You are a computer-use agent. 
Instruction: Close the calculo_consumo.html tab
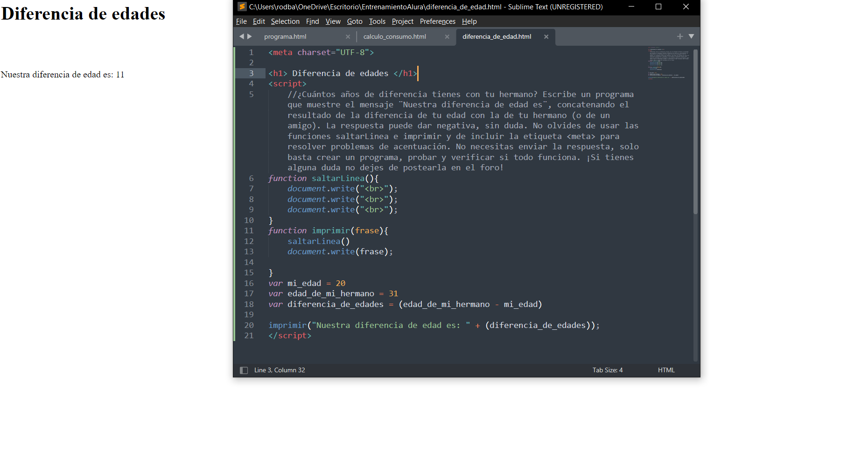tap(447, 37)
